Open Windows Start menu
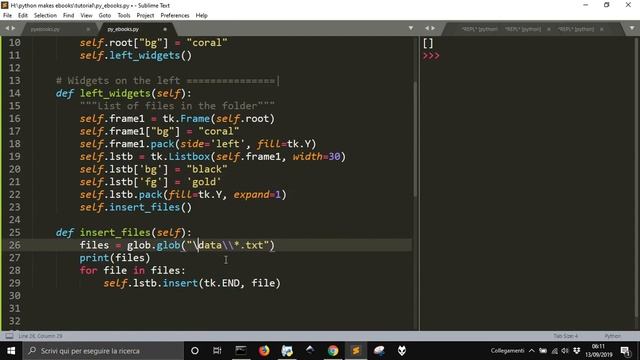This screenshot has width=640, height=360. tap(11, 351)
